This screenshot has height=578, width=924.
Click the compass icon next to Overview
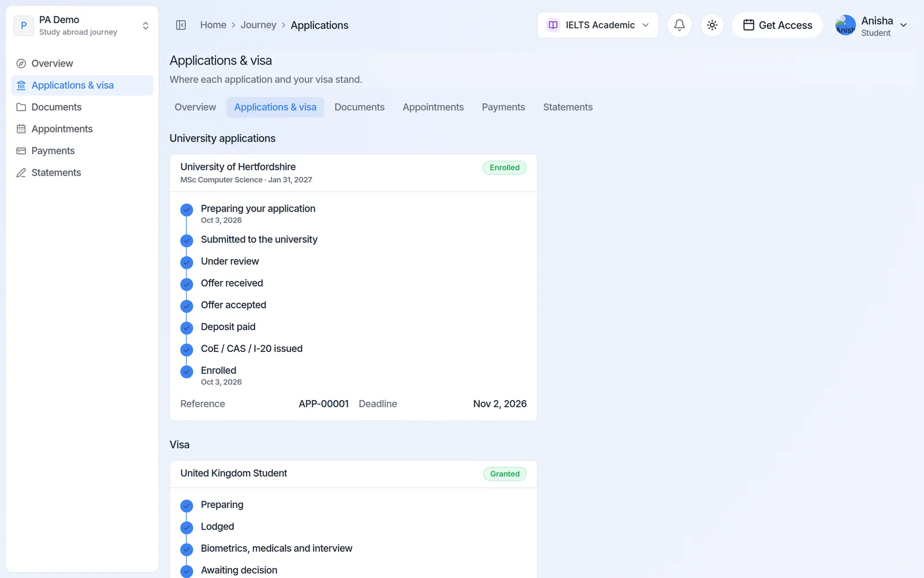pos(21,64)
